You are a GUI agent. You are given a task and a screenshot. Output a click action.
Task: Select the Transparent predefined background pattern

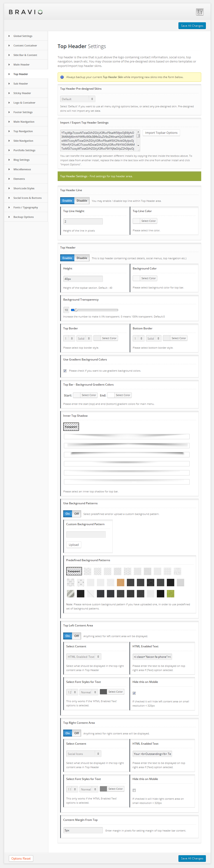coord(74,571)
